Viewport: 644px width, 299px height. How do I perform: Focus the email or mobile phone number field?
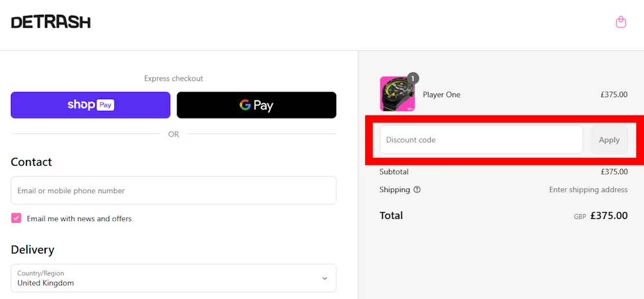[173, 191]
